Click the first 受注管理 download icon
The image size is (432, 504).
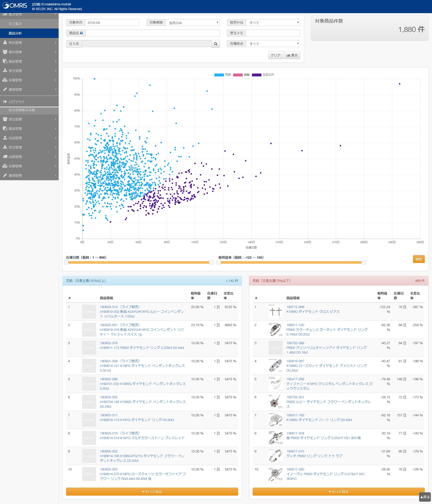coord(5,71)
